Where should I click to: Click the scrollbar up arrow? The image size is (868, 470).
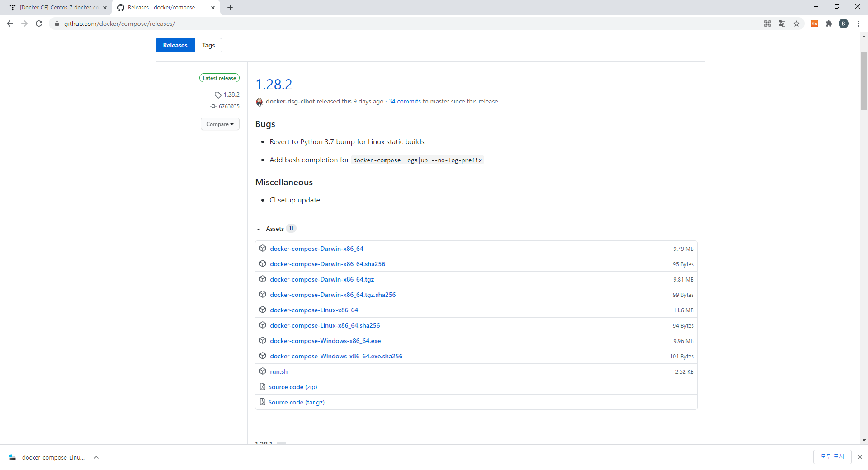[864, 36]
